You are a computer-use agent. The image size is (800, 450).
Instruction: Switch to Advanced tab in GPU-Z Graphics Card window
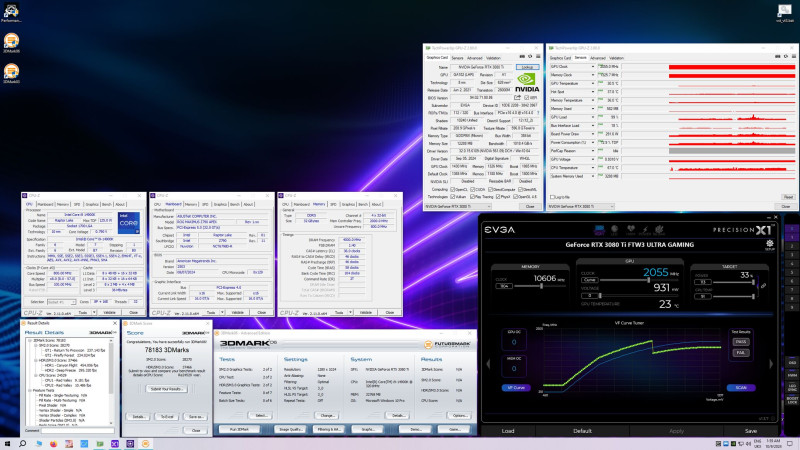tap(474, 58)
